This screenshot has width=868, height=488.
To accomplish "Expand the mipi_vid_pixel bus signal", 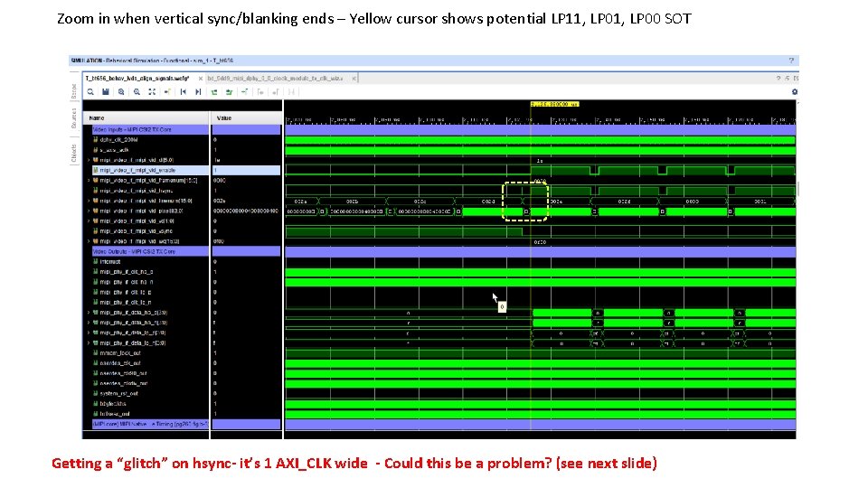I will coord(89,211).
